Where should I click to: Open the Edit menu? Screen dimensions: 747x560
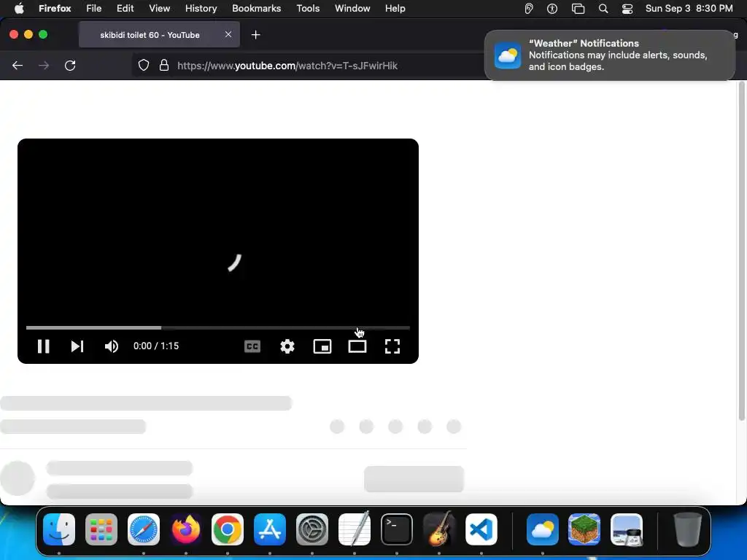[x=125, y=9]
